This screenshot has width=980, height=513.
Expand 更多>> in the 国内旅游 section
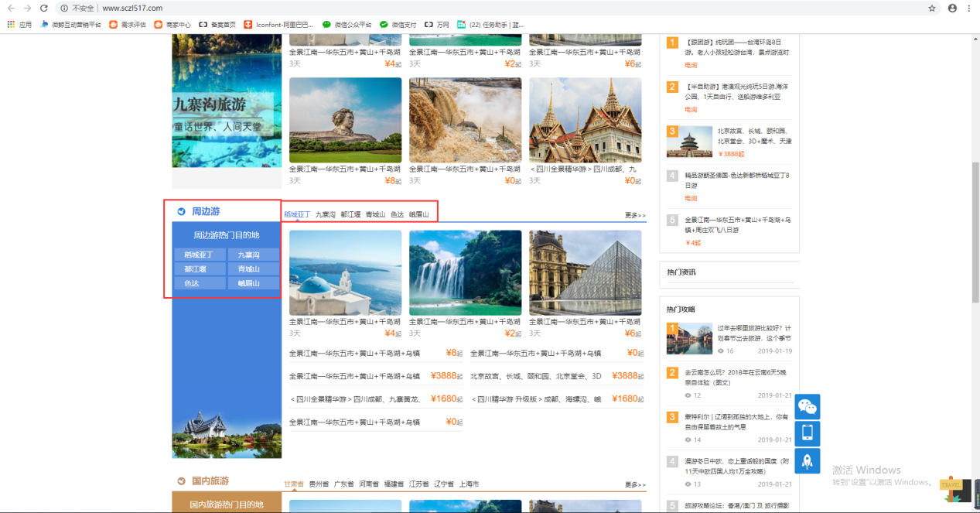coord(635,484)
